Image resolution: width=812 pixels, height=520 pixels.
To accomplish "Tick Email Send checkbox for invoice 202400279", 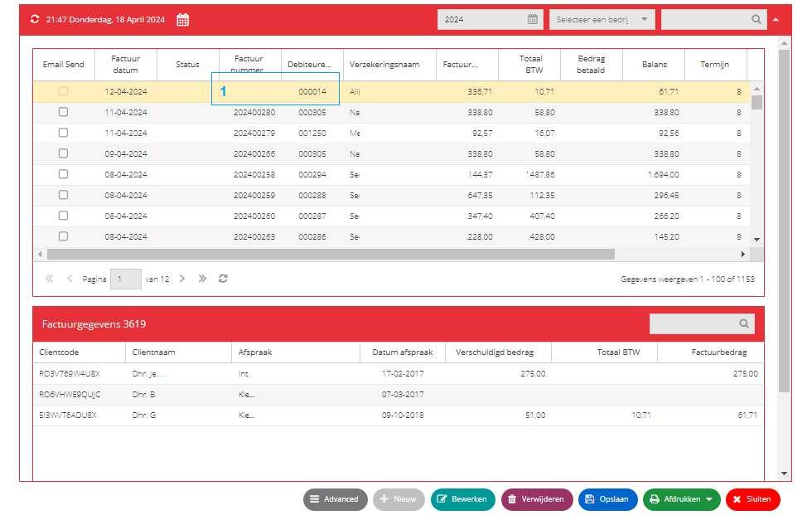I will click(x=63, y=133).
